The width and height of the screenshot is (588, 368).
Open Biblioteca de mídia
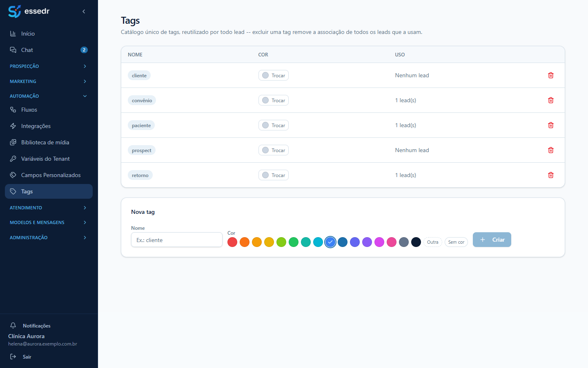pos(49,142)
